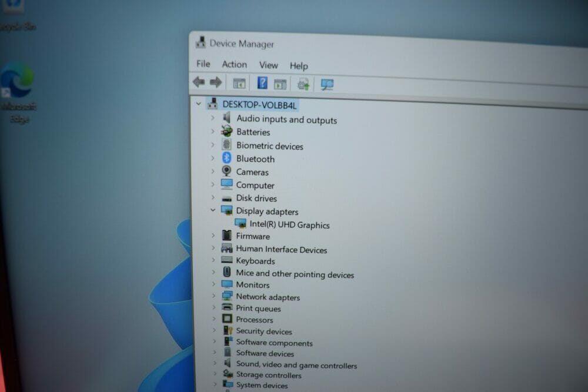
Task: Click the Print queues printer icon
Action: tap(227, 307)
